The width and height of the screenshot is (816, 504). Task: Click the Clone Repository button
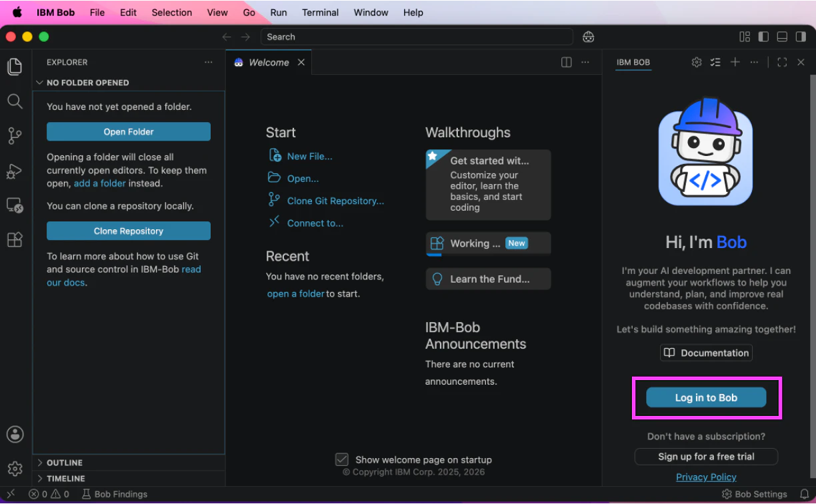coord(129,231)
